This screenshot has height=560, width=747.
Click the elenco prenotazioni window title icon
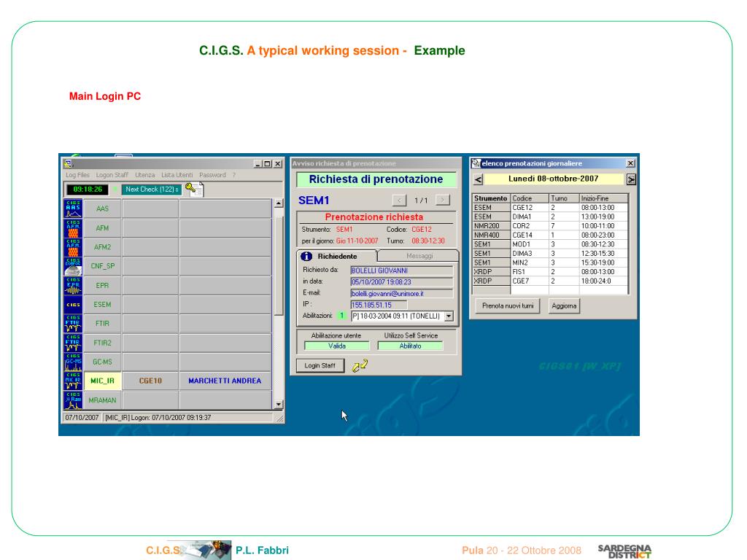point(476,163)
